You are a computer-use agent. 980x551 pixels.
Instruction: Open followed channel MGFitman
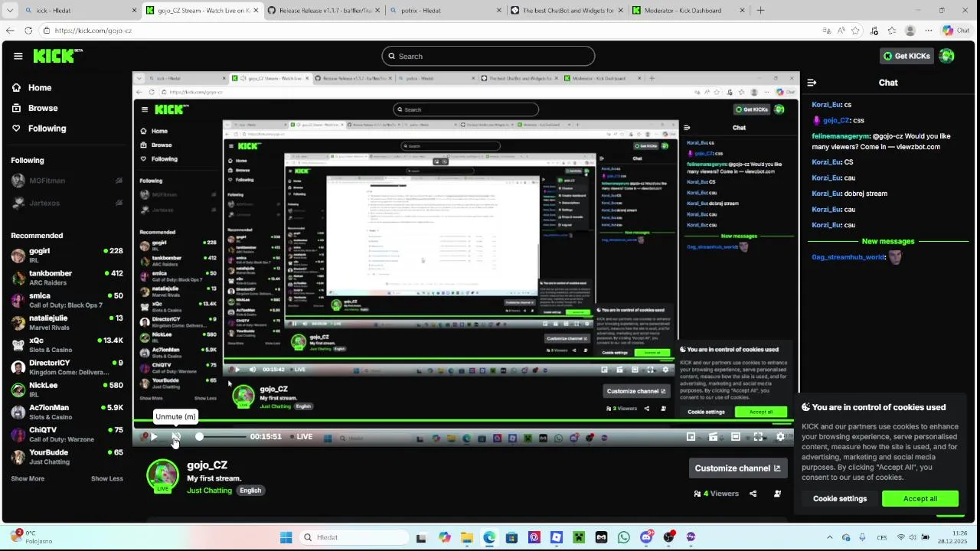(x=67, y=181)
